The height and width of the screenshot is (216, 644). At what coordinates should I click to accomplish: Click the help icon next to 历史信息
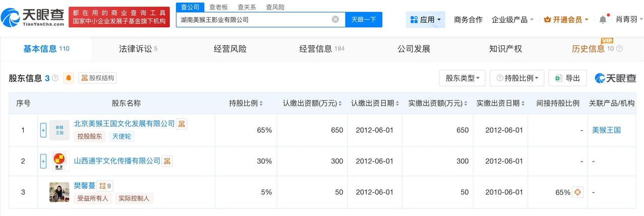(619, 49)
